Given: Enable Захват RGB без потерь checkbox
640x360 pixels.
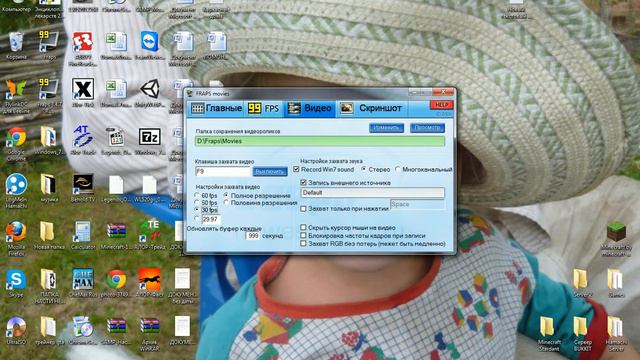Looking at the screenshot, I should (303, 244).
